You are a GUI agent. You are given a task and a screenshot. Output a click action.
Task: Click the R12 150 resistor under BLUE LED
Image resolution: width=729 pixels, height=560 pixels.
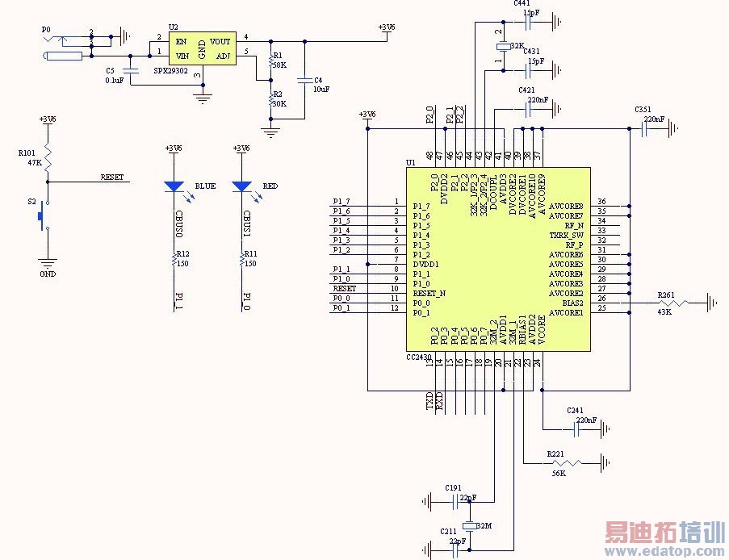[x=174, y=259]
